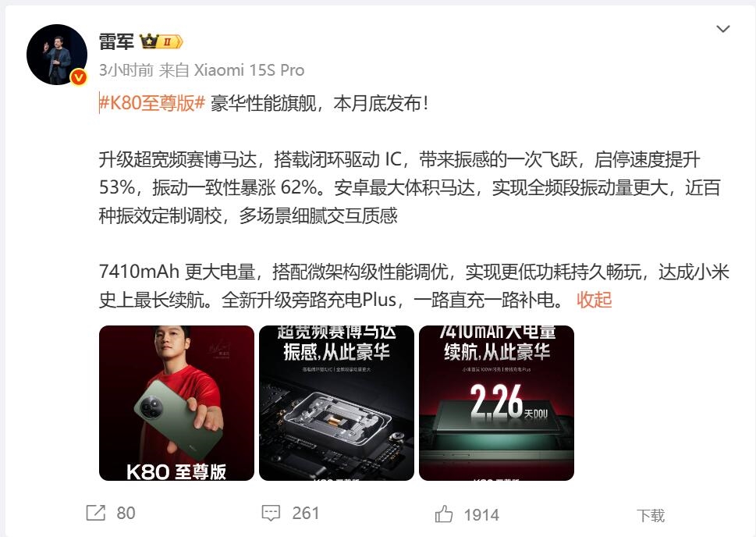Click the like count 1914
The width and height of the screenshot is (756, 537).
481,515
